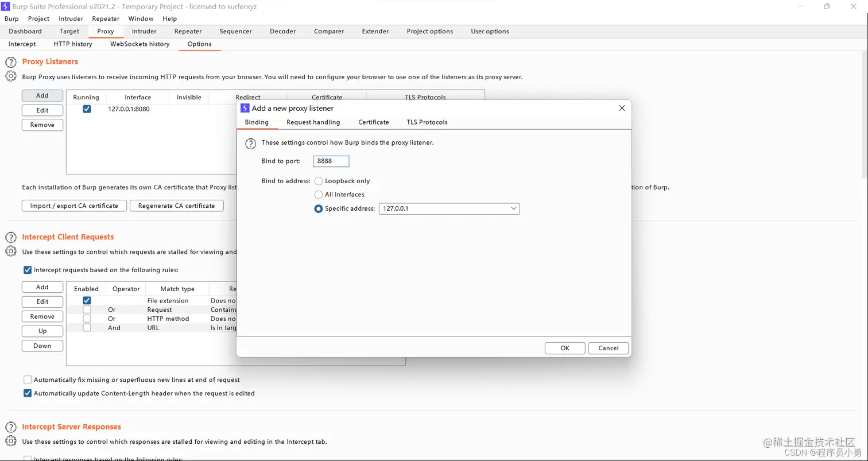Enable the And URL rule checkbox
868x461 pixels.
pyautogui.click(x=87, y=328)
